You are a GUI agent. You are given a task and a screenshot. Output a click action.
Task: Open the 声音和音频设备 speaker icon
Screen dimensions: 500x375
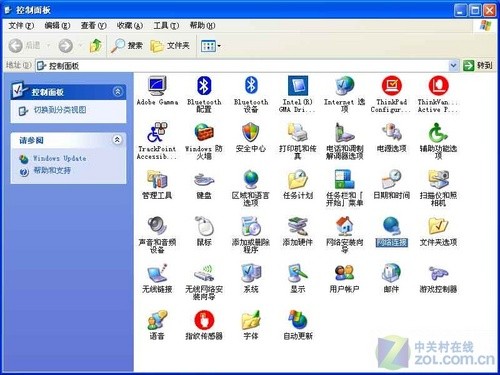(x=157, y=226)
